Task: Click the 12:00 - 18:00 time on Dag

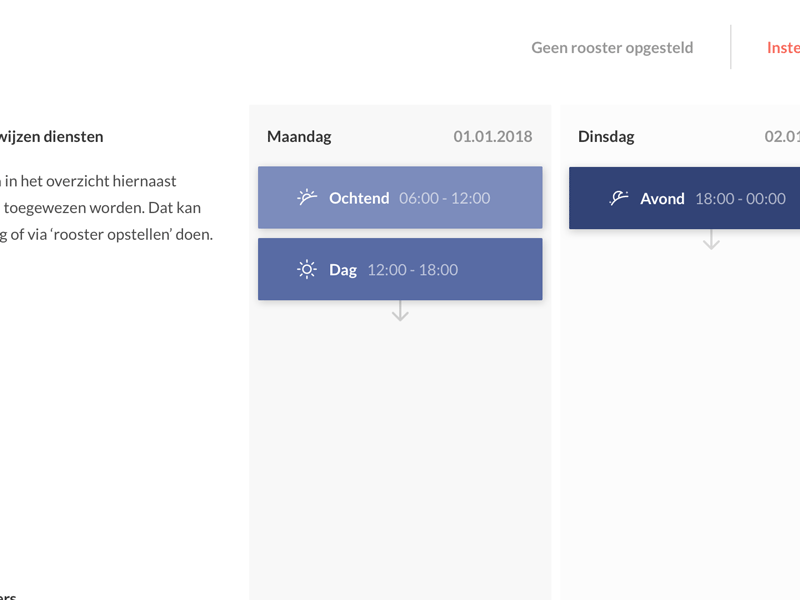Action: 413,269
